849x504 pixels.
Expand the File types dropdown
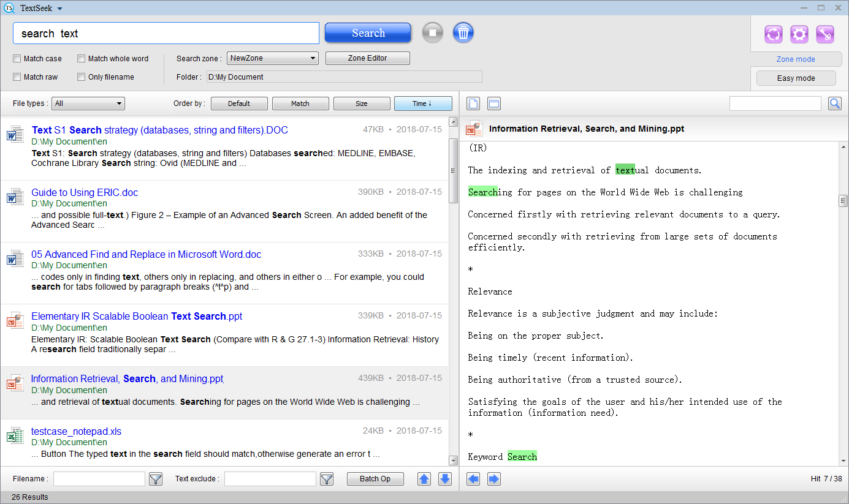point(88,103)
